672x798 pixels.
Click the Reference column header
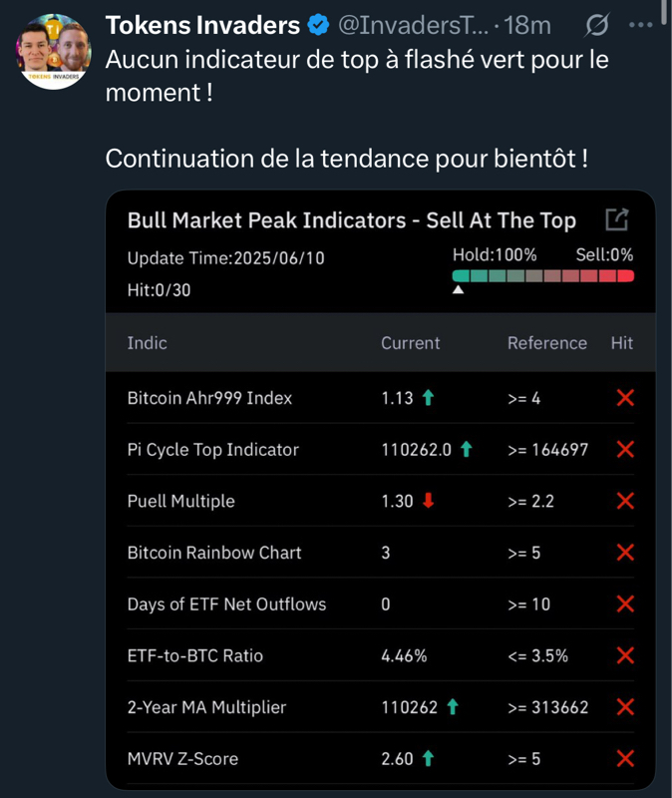(x=546, y=343)
